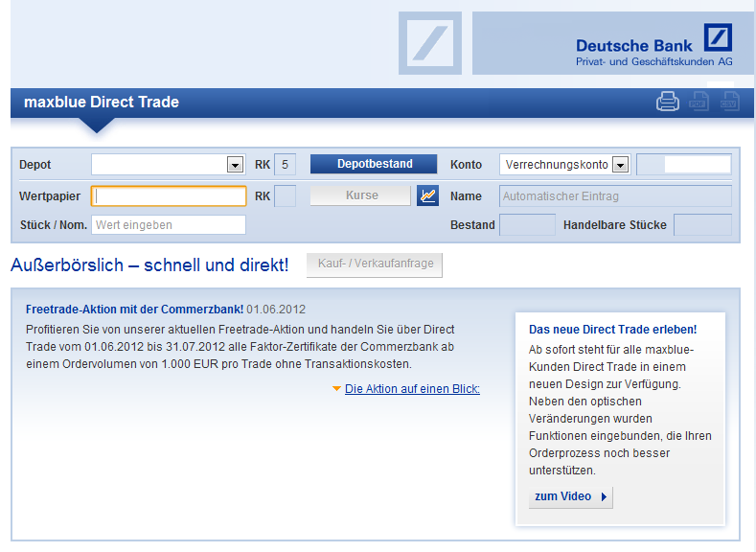Click the Das neue Direct Trade erleben heading

(613, 330)
